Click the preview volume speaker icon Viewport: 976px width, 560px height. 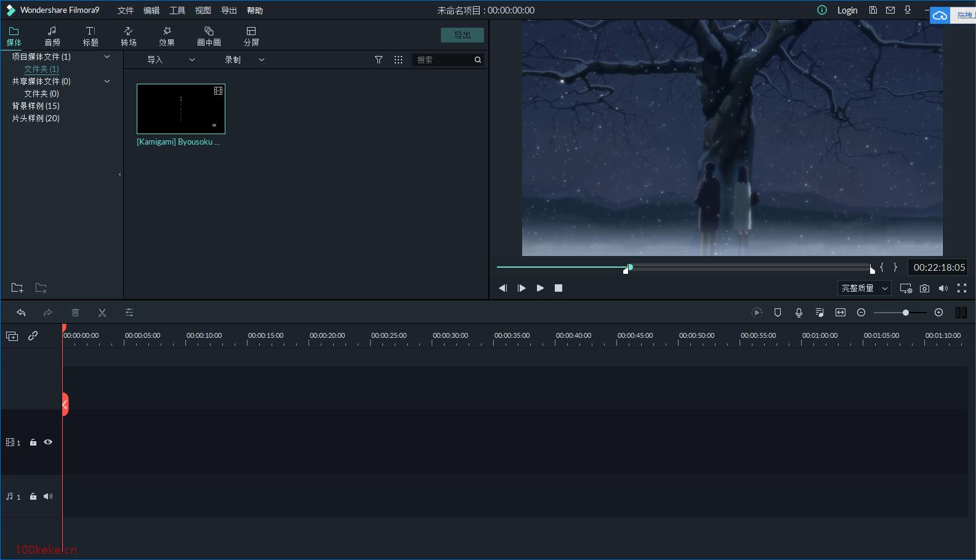[x=943, y=288]
